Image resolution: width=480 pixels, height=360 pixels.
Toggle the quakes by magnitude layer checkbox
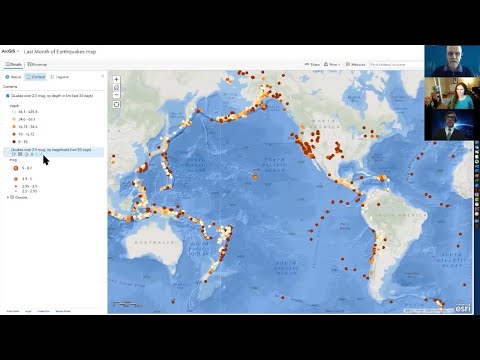8,150
